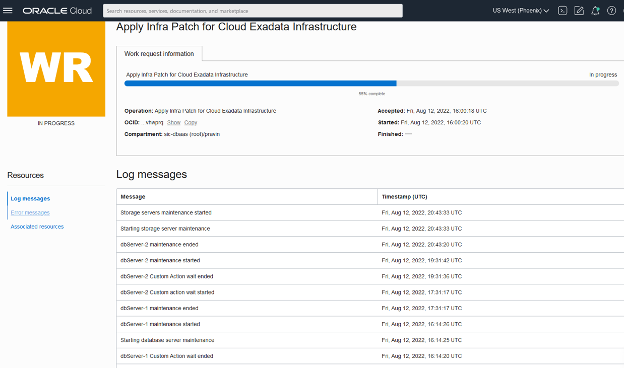This screenshot has height=368, width=624.
Task: Open the hamburger navigation menu
Action: [8, 10]
